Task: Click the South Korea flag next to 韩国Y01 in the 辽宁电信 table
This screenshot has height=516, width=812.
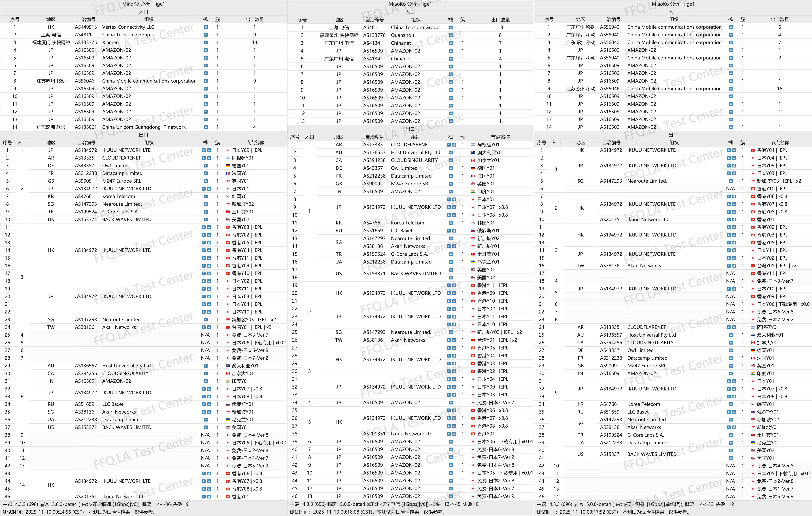Action: [x=473, y=223]
